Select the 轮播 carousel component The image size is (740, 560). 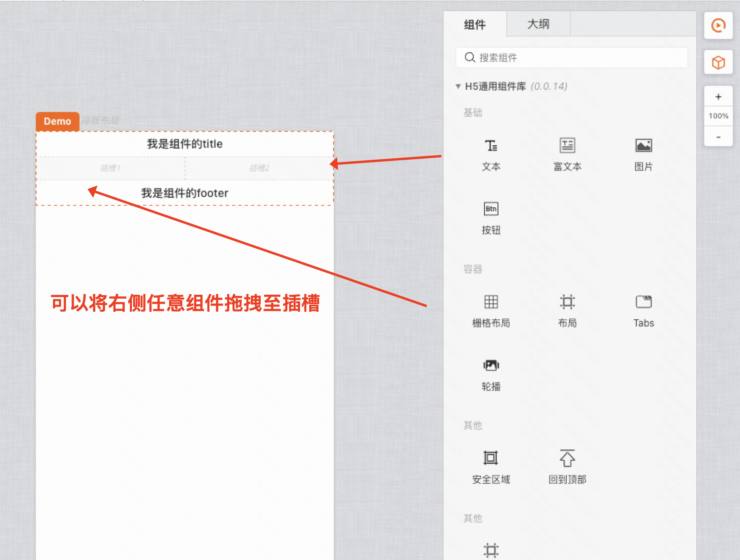pos(491,375)
